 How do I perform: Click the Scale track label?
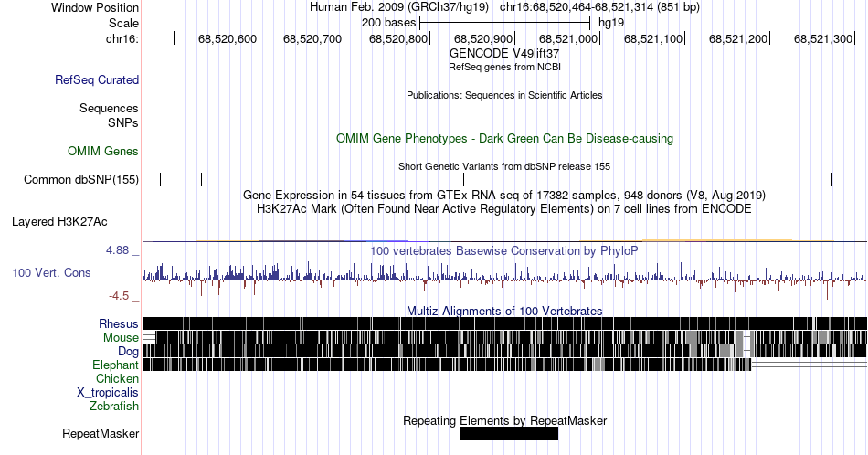tap(123, 23)
